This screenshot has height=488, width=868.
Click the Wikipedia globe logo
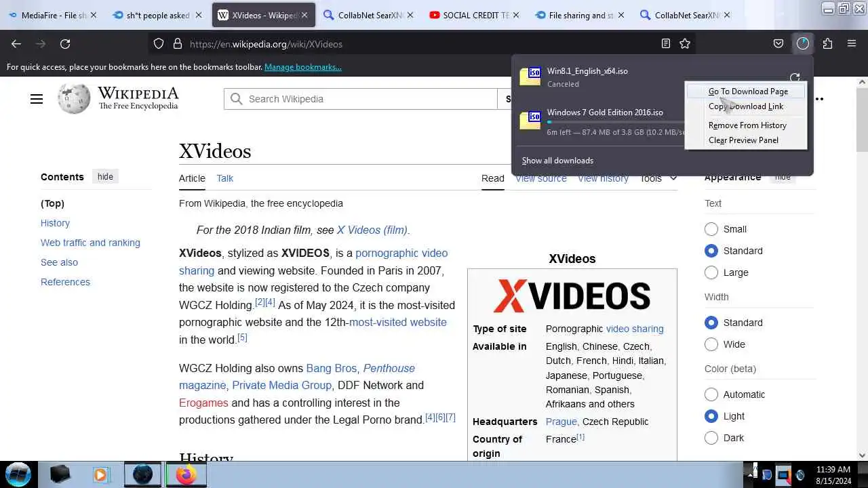pyautogui.click(x=74, y=99)
